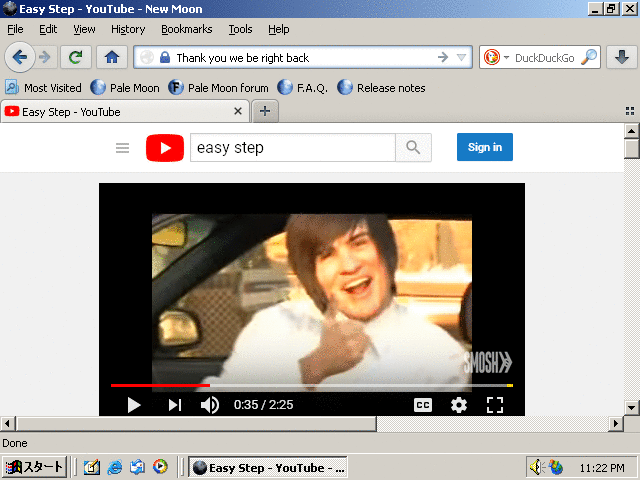Image resolution: width=640 pixels, height=480 pixels.
Task: Click the Easy Step - YouTube taskbar button
Action: click(x=268, y=467)
